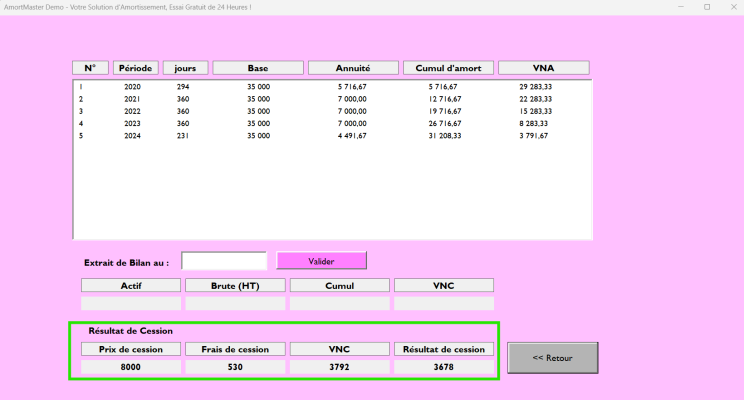
Task: Click the empty field under Cumul
Action: click(339, 303)
